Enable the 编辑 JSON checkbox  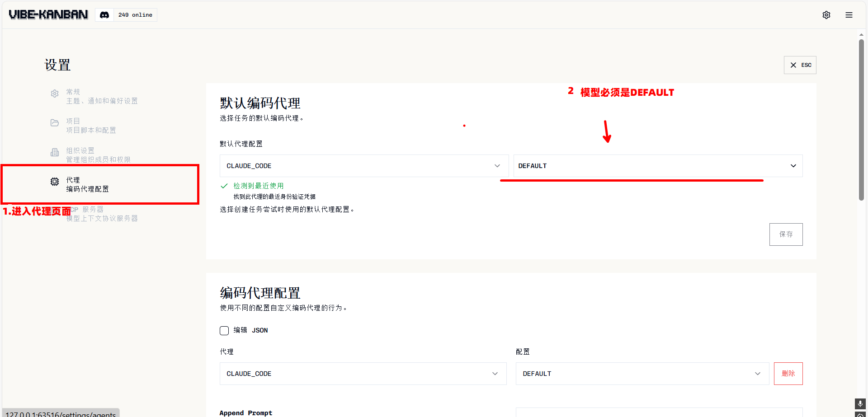coord(224,331)
